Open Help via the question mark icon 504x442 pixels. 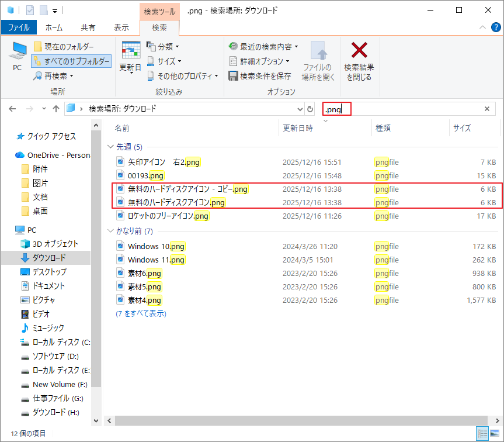(x=496, y=27)
